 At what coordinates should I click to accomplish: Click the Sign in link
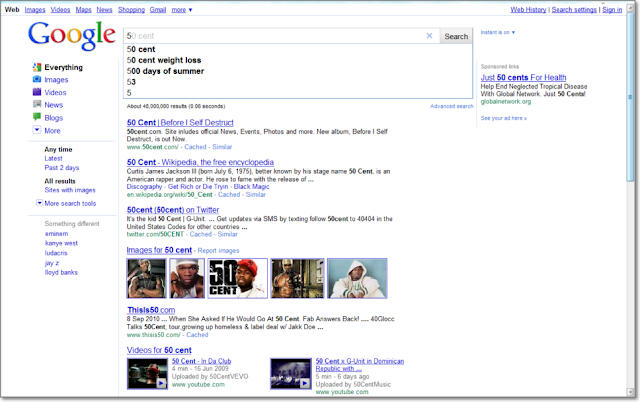pyautogui.click(x=612, y=10)
